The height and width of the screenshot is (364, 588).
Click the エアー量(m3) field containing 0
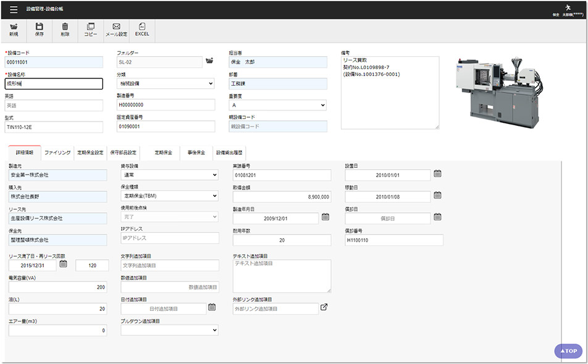(x=58, y=331)
